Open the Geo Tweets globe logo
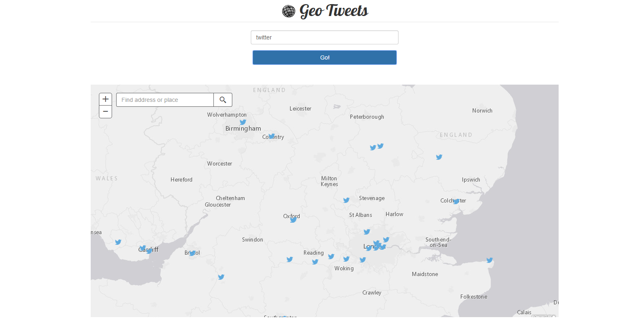This screenshot has width=644, height=320. point(289,11)
